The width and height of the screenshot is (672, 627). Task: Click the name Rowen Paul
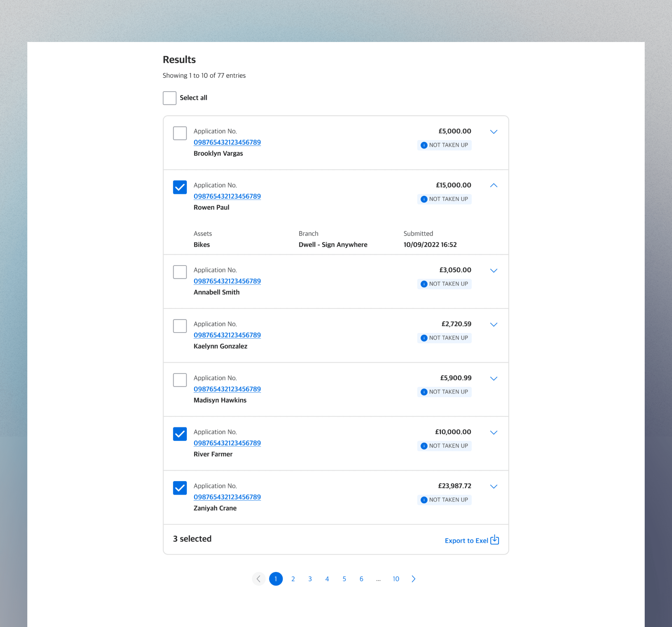[211, 208]
